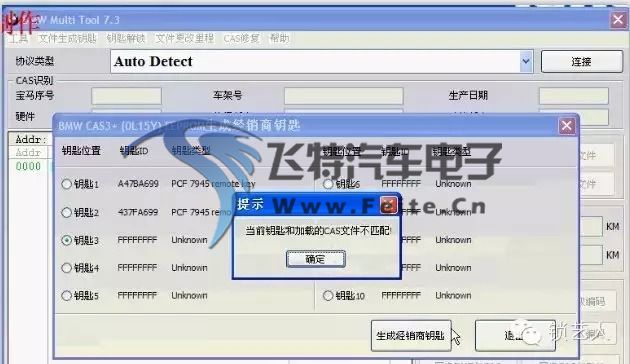Click the 车架号 input field
630x364 pixels.
(344, 96)
